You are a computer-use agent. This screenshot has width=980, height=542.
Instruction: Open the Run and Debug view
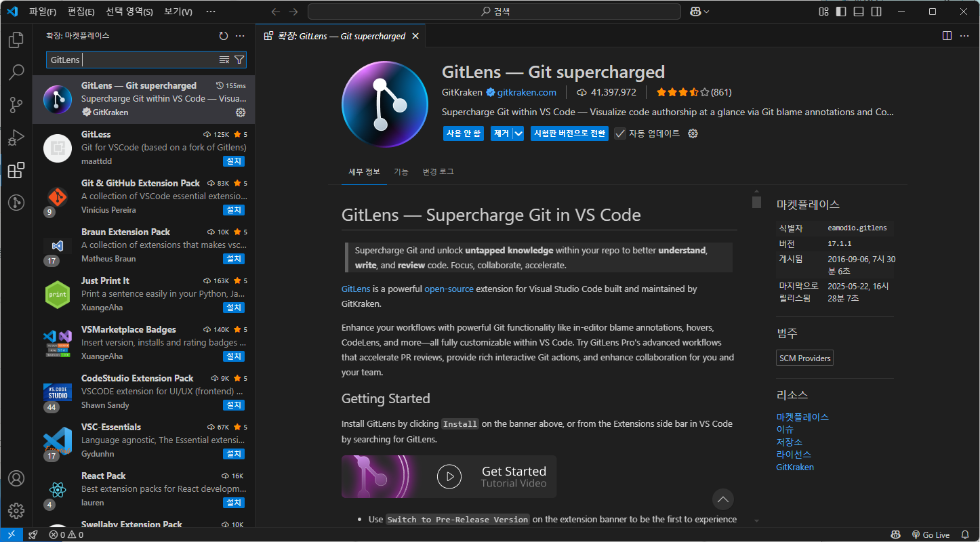pos(16,138)
